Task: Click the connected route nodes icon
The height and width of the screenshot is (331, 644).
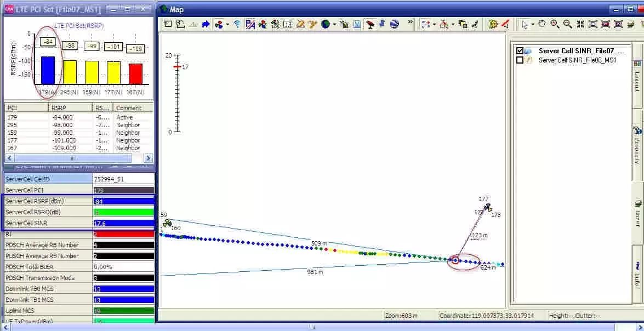Action: pos(425,24)
